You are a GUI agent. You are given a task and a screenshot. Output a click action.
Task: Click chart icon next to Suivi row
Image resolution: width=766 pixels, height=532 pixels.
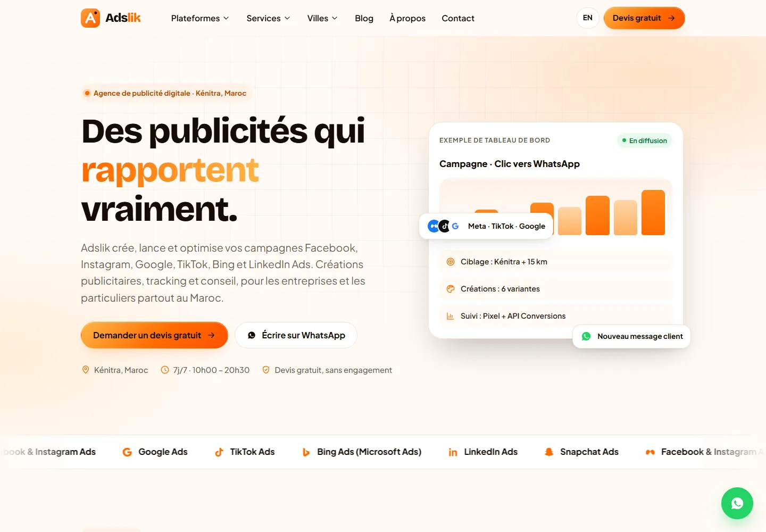click(451, 316)
